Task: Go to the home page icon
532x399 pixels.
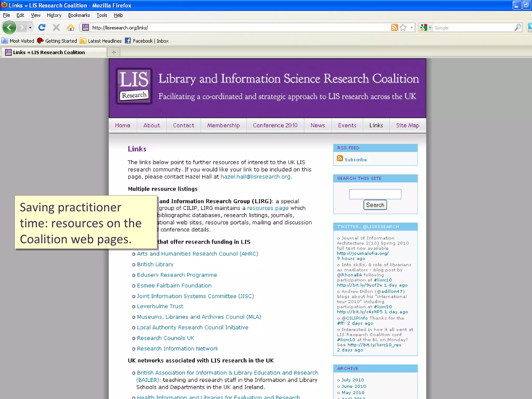Action: point(70,27)
